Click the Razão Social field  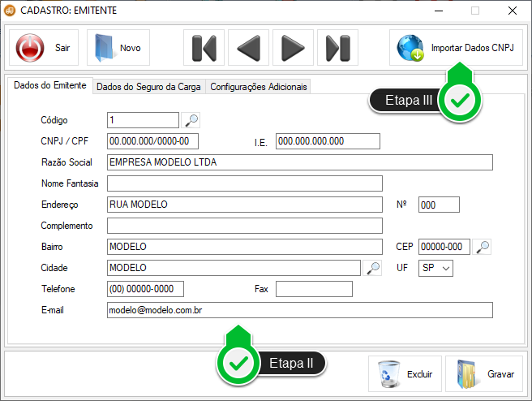point(300,162)
